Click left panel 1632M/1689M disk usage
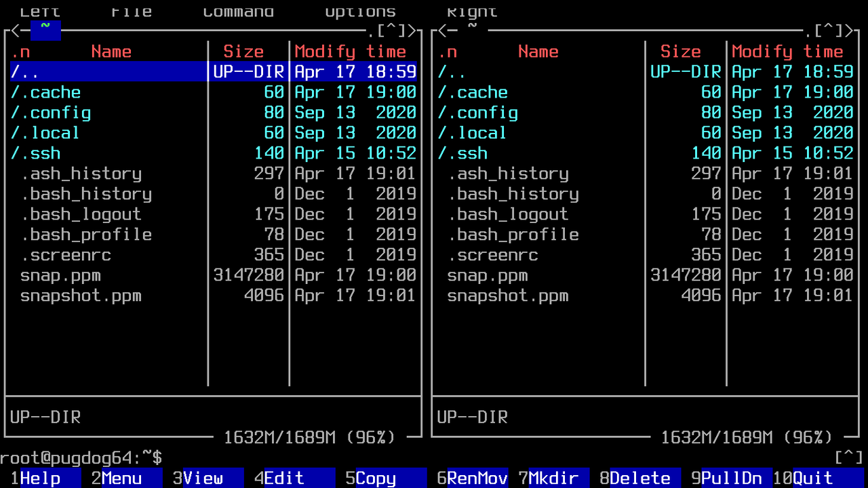Screen dimensions: 868x488 coord(310,437)
